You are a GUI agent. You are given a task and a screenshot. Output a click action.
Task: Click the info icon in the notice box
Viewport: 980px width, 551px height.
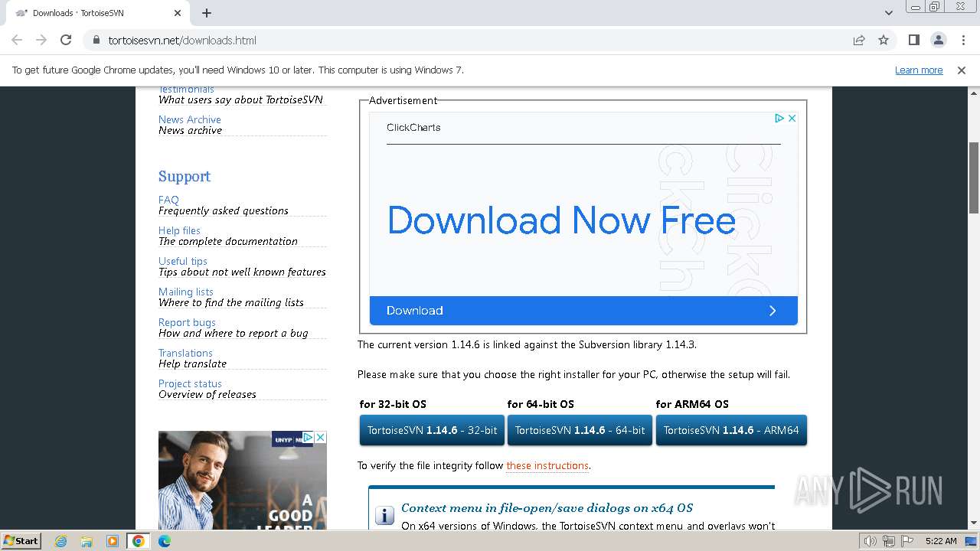[384, 515]
